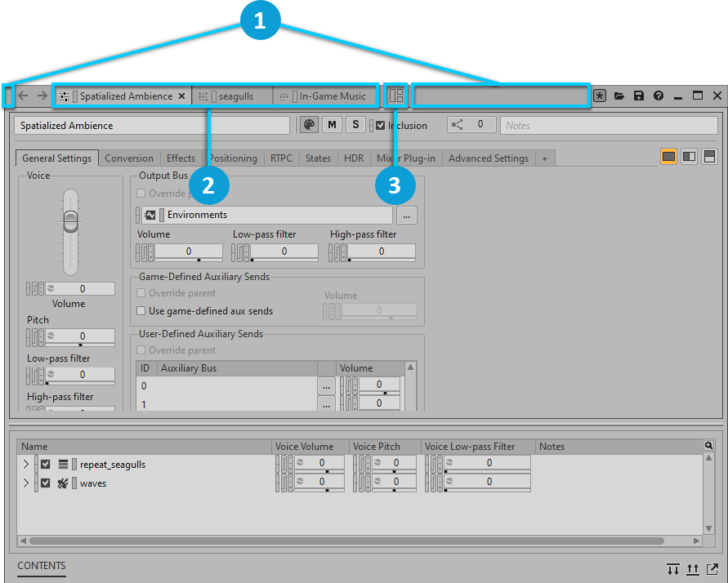
Task: Expand the repeat_seagulls tree item
Action: tap(25, 465)
